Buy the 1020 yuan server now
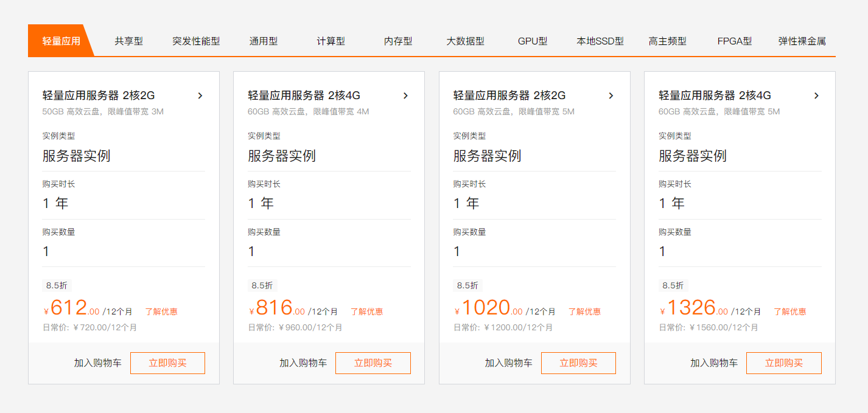Image resolution: width=868 pixels, height=413 pixels. 578,363
